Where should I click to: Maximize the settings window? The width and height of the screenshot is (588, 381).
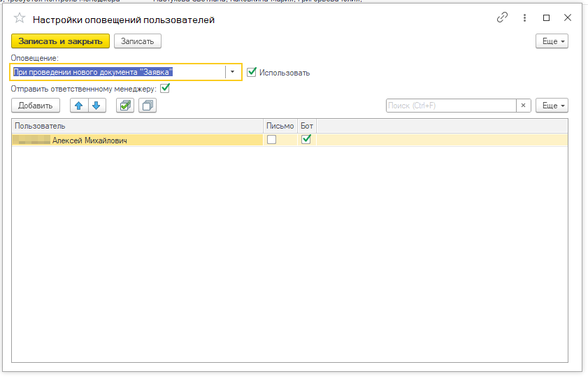tap(546, 17)
